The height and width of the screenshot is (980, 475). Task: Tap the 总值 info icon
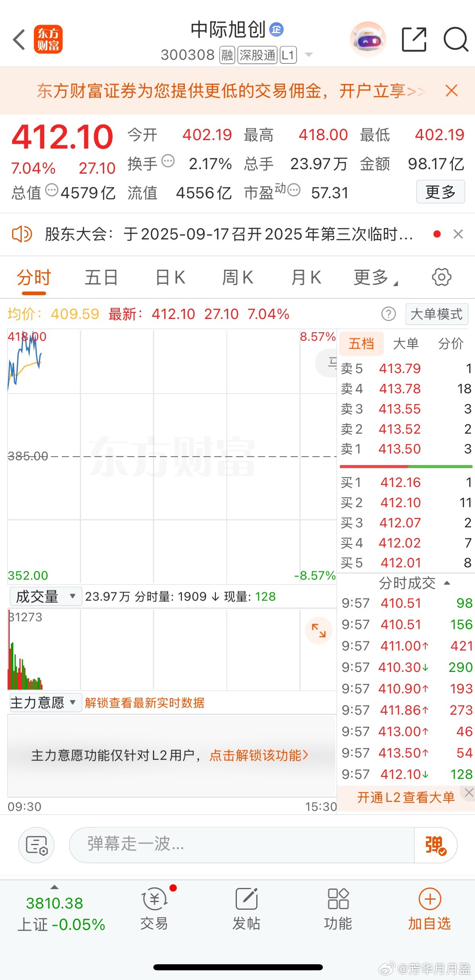pyautogui.click(x=52, y=190)
